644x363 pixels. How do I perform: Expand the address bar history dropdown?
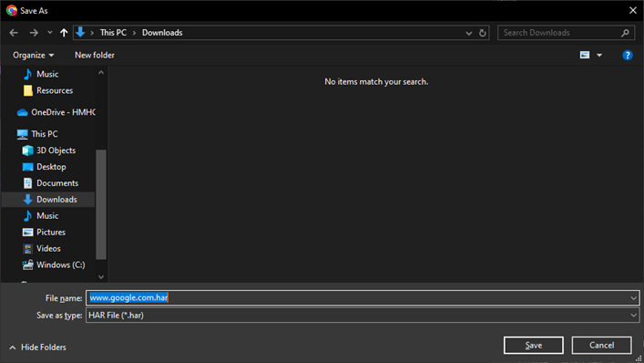click(x=468, y=33)
